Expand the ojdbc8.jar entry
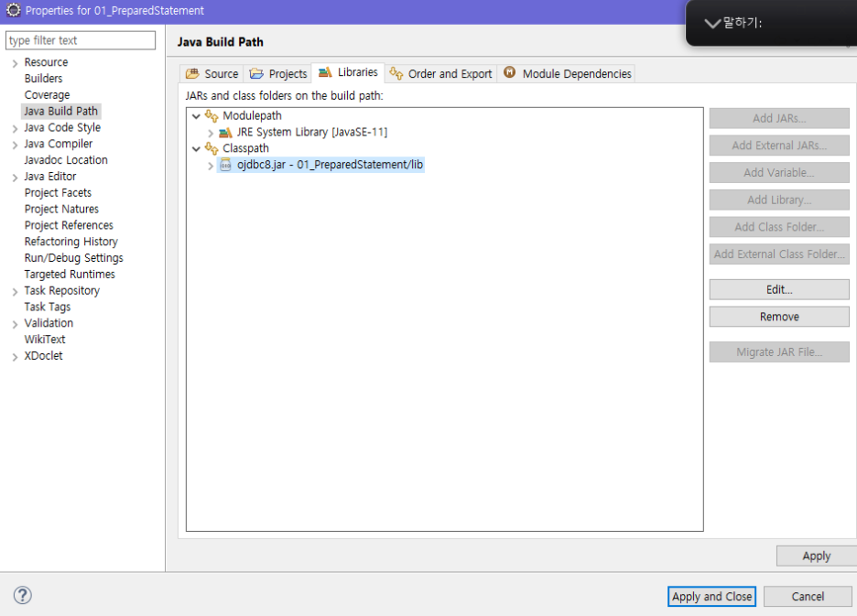857x616 pixels. [x=211, y=166]
